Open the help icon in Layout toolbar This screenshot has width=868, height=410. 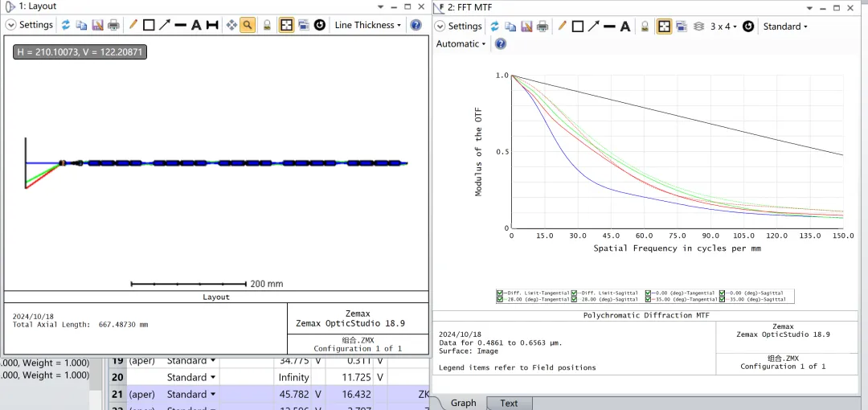click(416, 25)
